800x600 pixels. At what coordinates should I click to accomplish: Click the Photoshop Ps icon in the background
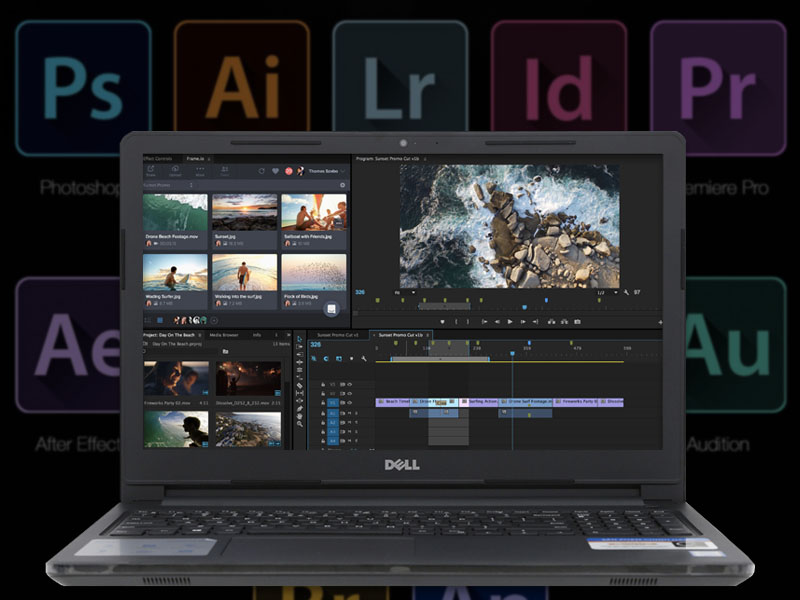click(83, 88)
